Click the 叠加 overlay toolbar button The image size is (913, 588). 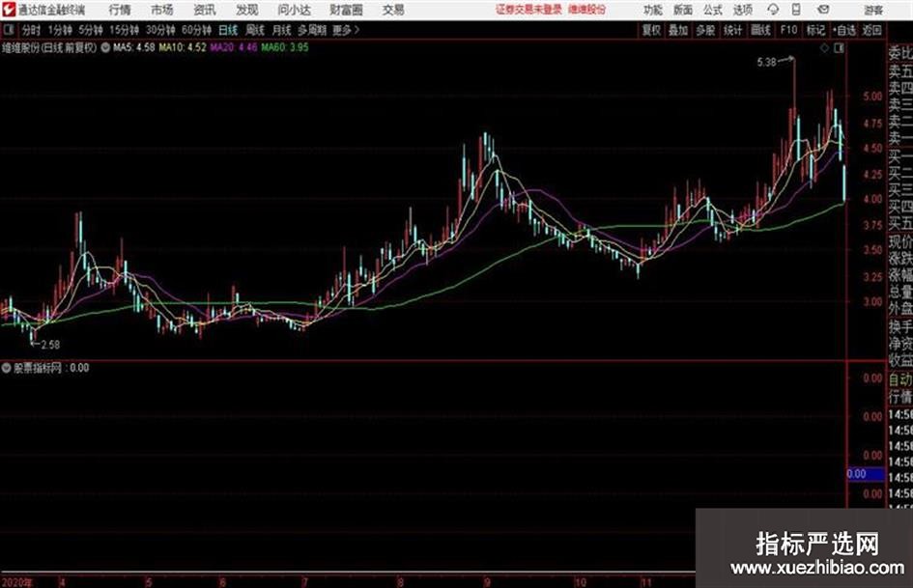[678, 30]
